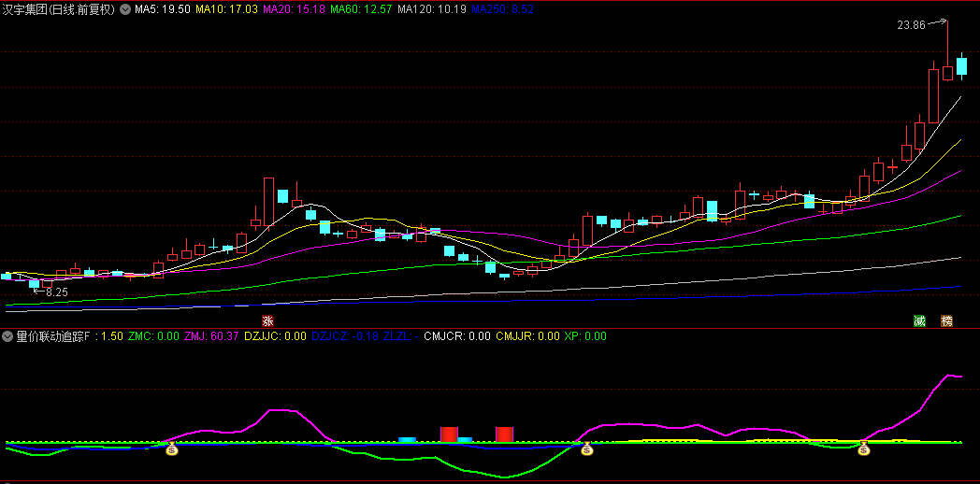Click the 量价联动追踪F indicator name
Screen dimensions: 980x484
tap(53, 336)
